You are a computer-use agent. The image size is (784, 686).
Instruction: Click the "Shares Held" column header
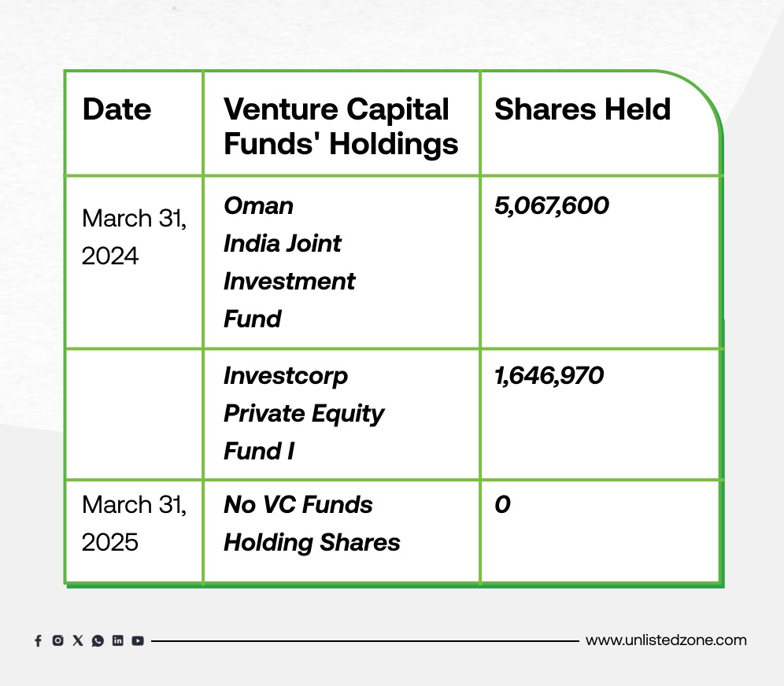pos(582,110)
